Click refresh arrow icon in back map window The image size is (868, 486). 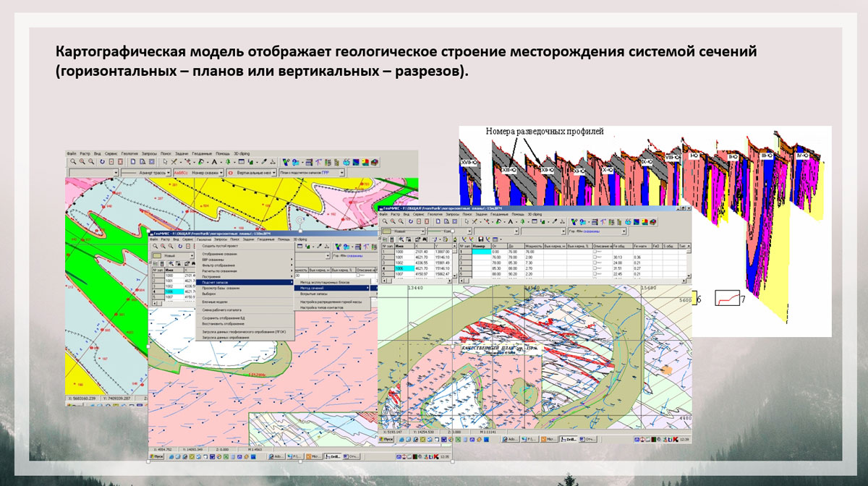pos(102,161)
